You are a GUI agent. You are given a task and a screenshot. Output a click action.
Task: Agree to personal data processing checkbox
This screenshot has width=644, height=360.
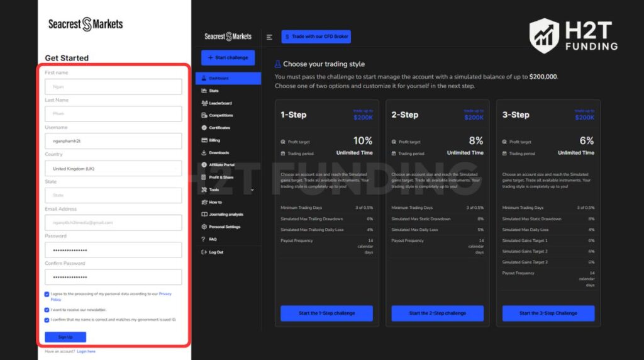(x=47, y=295)
